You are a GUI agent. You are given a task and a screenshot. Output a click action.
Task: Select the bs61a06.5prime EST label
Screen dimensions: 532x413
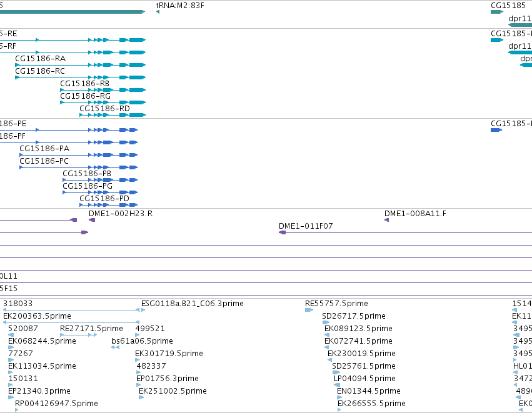click(142, 341)
